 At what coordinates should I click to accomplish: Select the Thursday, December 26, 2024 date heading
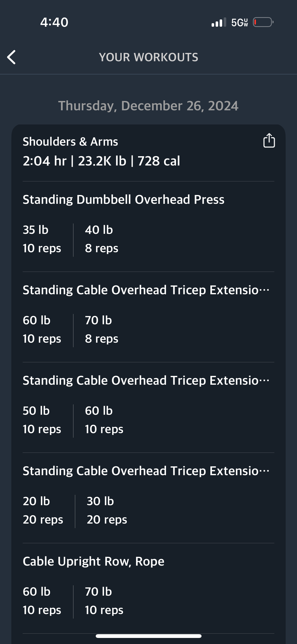[x=148, y=106]
